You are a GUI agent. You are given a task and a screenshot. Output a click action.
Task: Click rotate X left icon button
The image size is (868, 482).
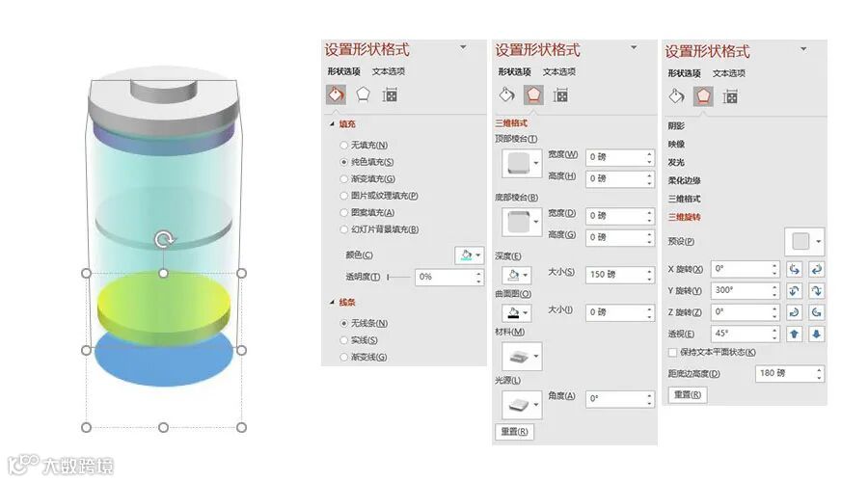pyautogui.click(x=795, y=270)
